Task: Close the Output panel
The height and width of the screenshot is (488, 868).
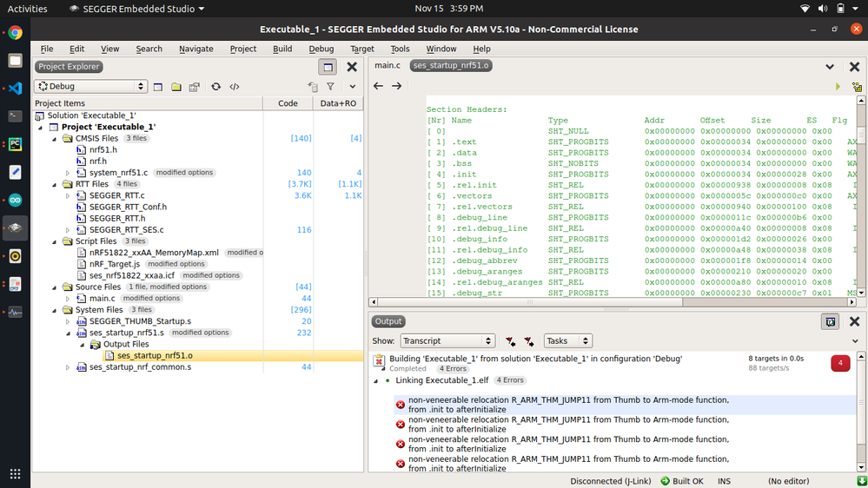Action: click(x=854, y=321)
